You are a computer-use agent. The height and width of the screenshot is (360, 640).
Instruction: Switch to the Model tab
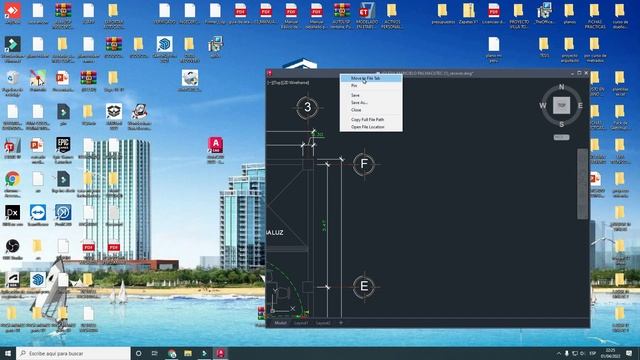[x=280, y=323]
